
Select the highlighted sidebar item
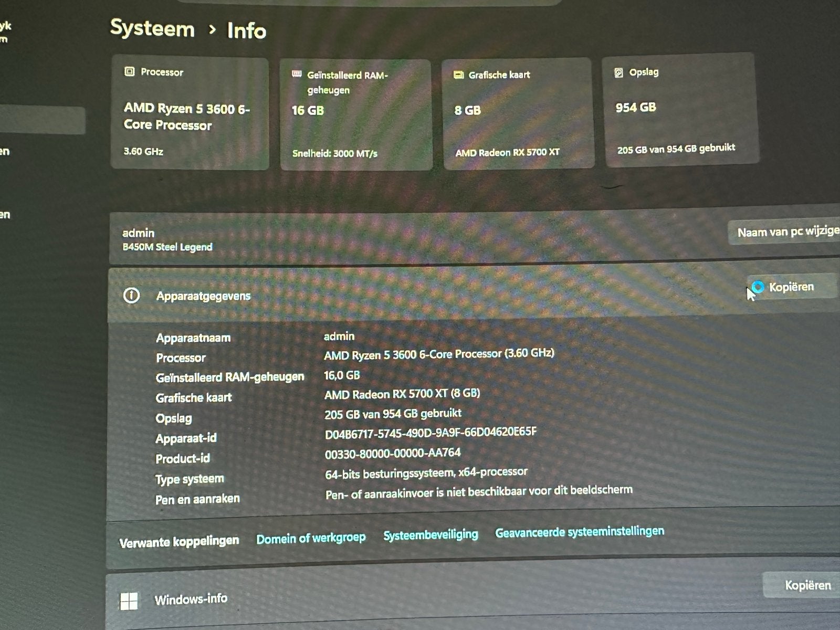coord(42,120)
